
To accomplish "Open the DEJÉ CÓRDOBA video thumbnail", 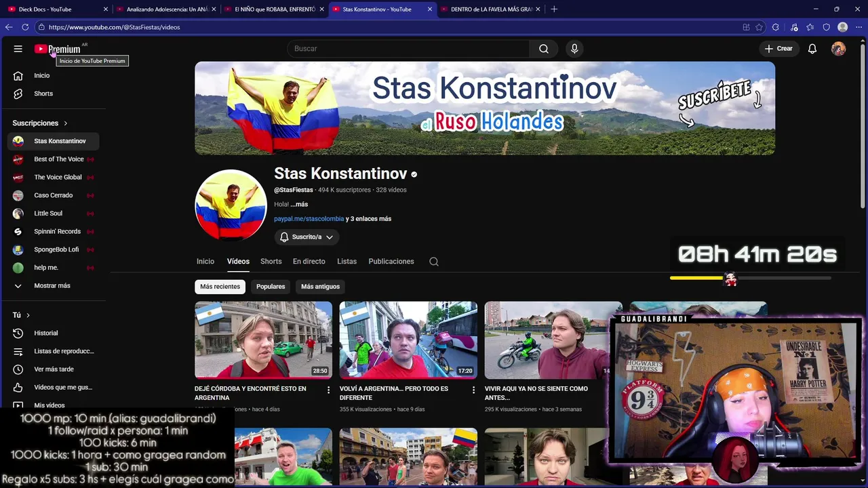I will [263, 340].
